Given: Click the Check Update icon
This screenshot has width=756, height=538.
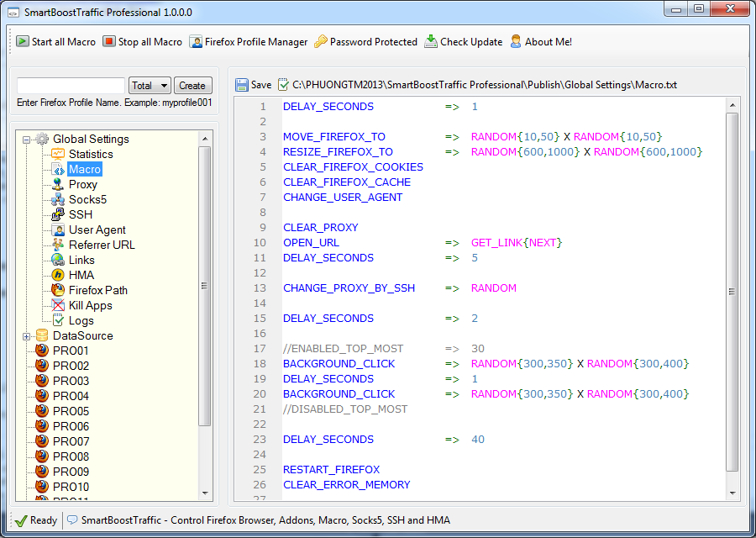Looking at the screenshot, I should (x=431, y=41).
